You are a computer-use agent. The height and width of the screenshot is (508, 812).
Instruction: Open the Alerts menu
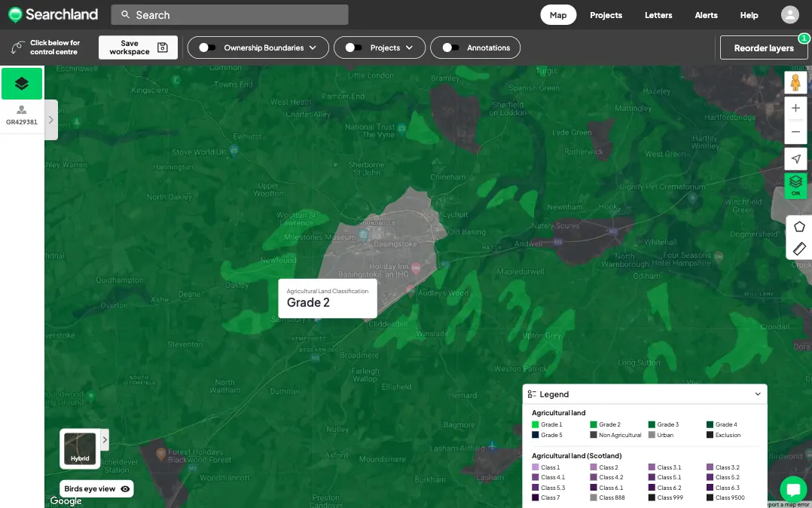pos(706,14)
